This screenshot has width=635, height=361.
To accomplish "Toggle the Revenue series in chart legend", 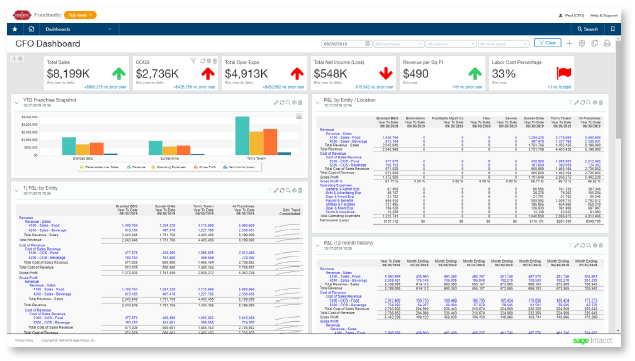I will pos(136,167).
